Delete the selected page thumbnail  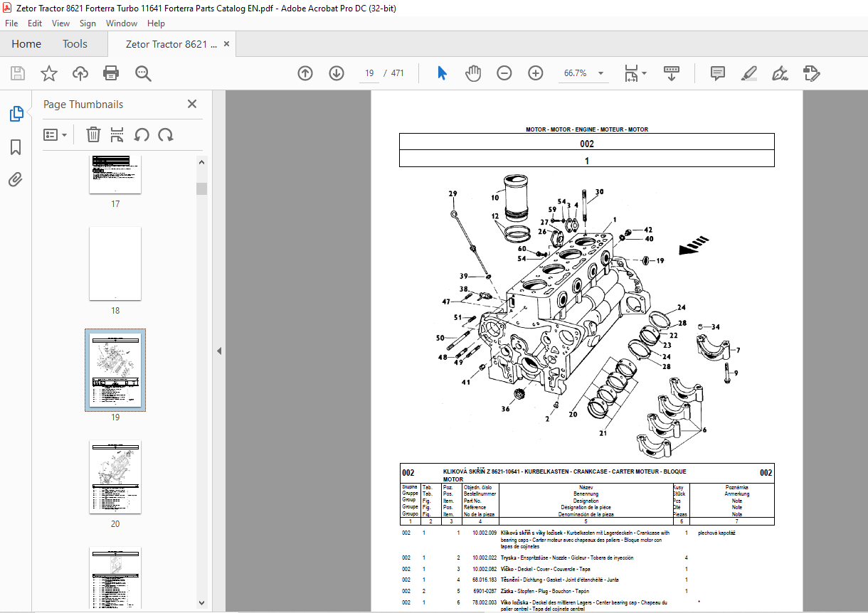(x=93, y=134)
